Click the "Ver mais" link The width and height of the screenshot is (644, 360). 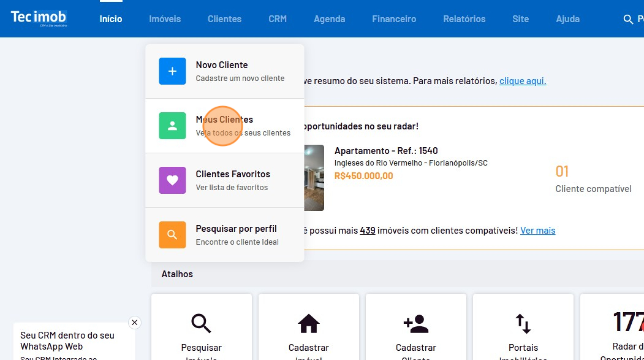click(x=537, y=231)
